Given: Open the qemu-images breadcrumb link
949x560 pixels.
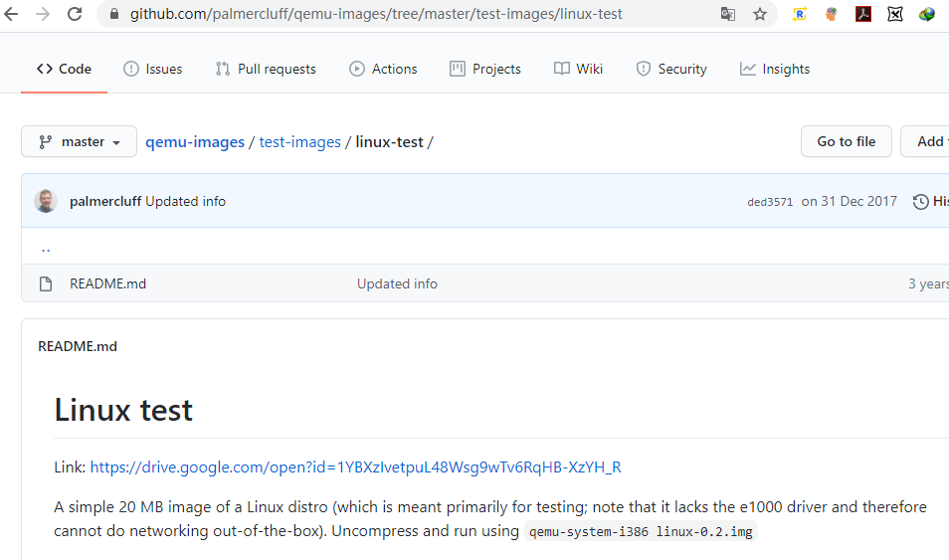Looking at the screenshot, I should pos(195,141).
